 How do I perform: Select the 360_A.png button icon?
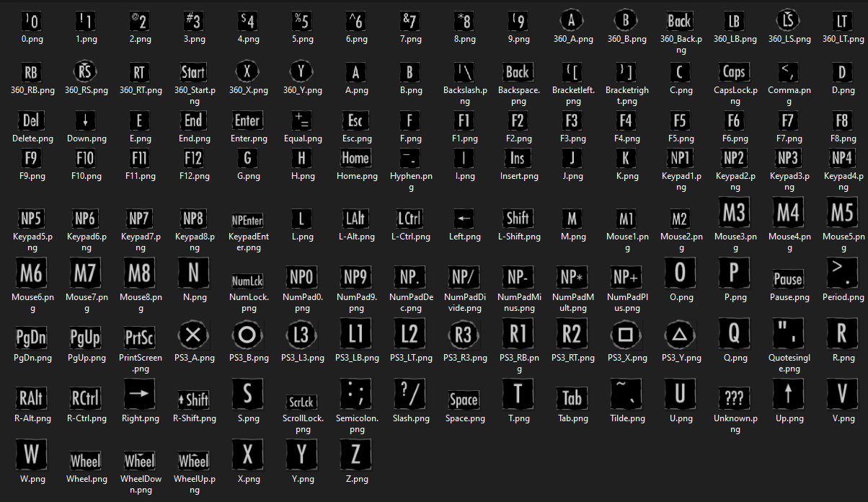(x=572, y=21)
